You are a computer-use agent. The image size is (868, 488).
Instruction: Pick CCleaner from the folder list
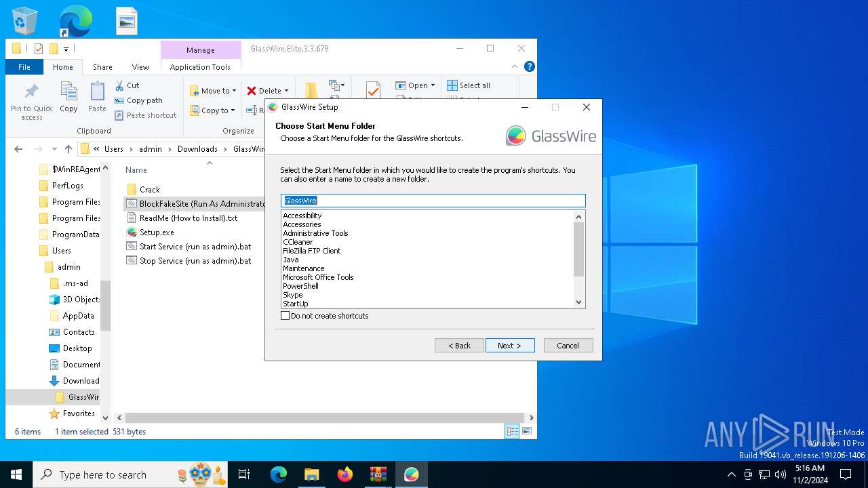tap(298, 242)
